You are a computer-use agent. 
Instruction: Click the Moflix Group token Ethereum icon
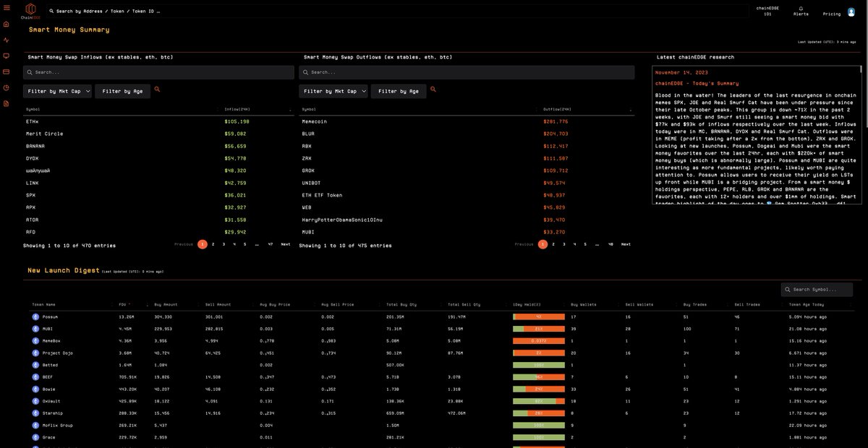coord(35,425)
